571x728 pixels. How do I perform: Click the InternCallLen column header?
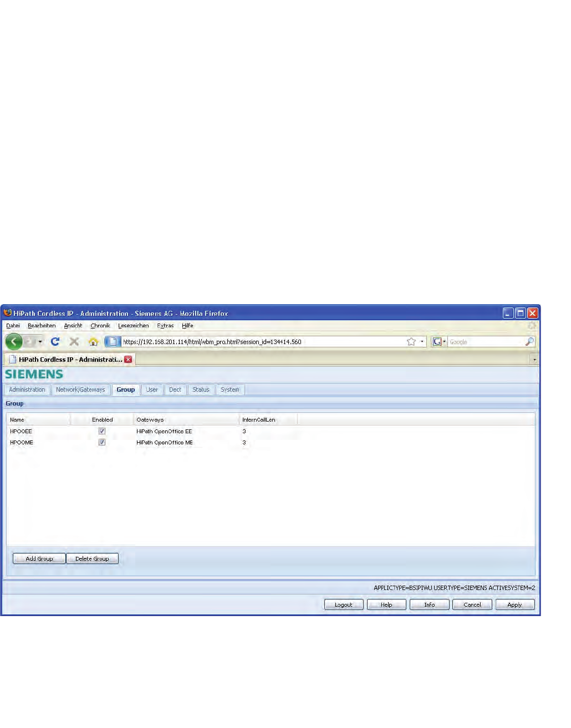[x=268, y=419]
